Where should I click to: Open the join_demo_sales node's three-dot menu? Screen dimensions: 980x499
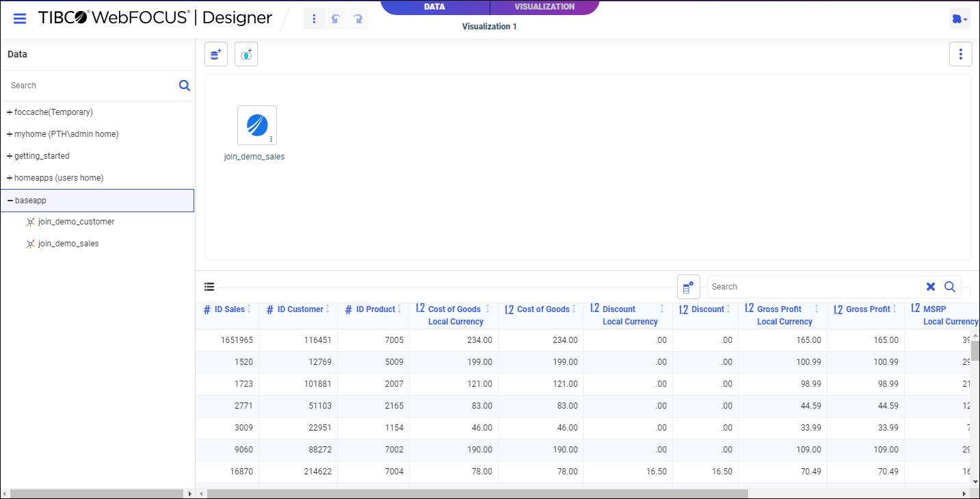pos(271,139)
